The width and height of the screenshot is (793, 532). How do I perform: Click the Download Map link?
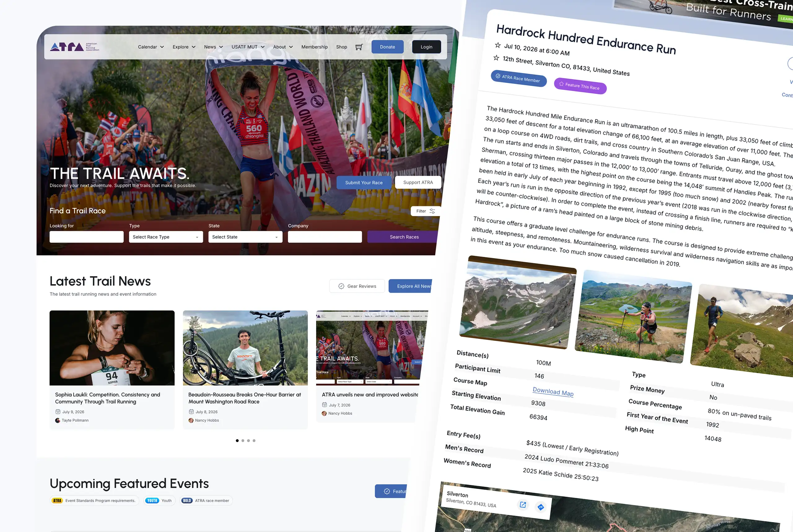click(553, 392)
